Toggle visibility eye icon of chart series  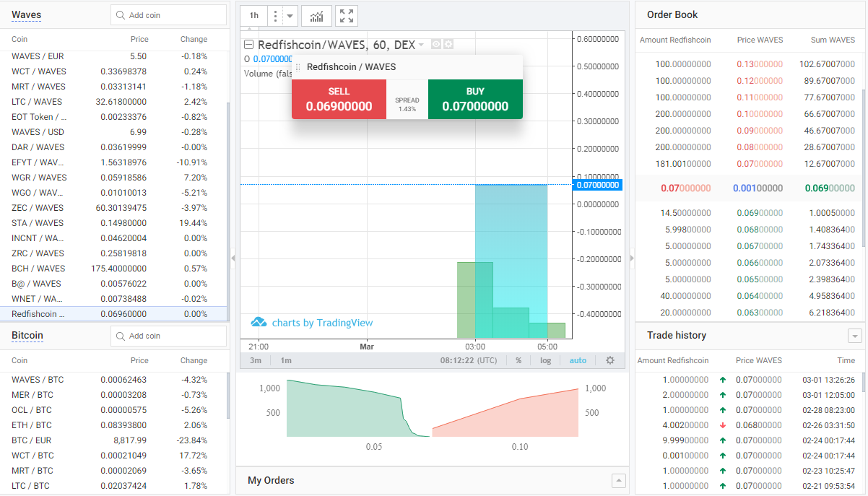[x=436, y=45]
